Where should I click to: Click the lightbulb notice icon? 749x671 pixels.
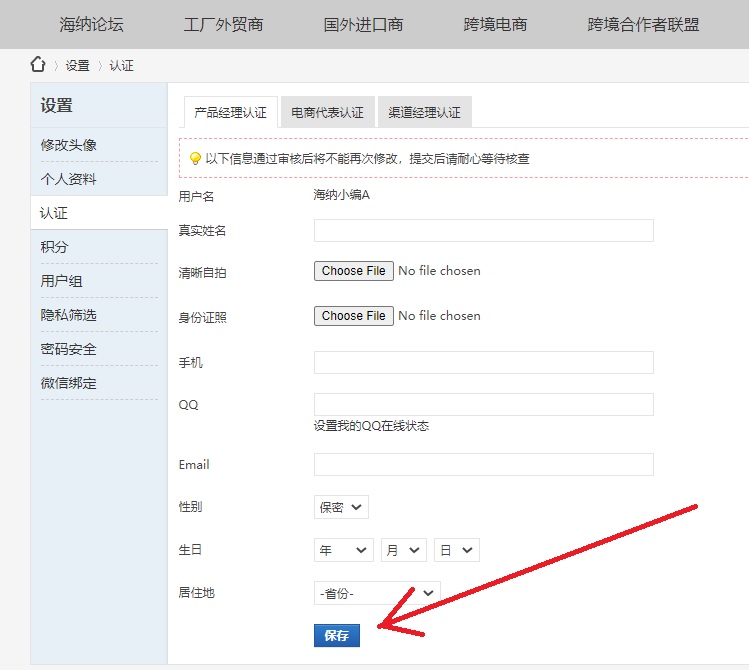(196, 158)
